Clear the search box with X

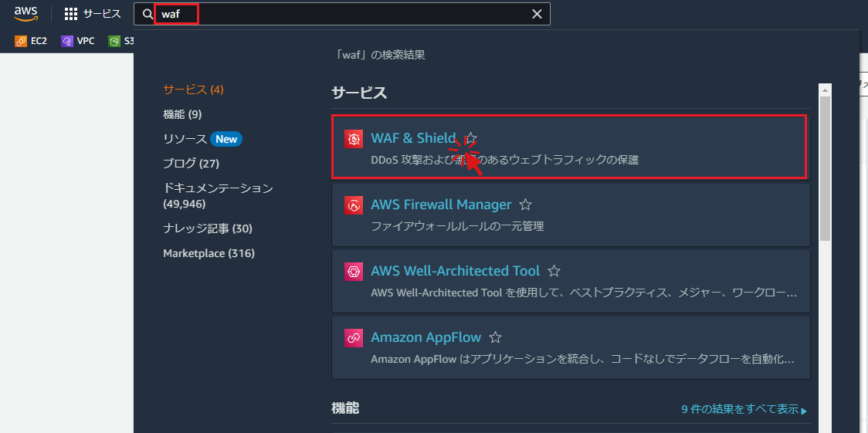coord(537,14)
